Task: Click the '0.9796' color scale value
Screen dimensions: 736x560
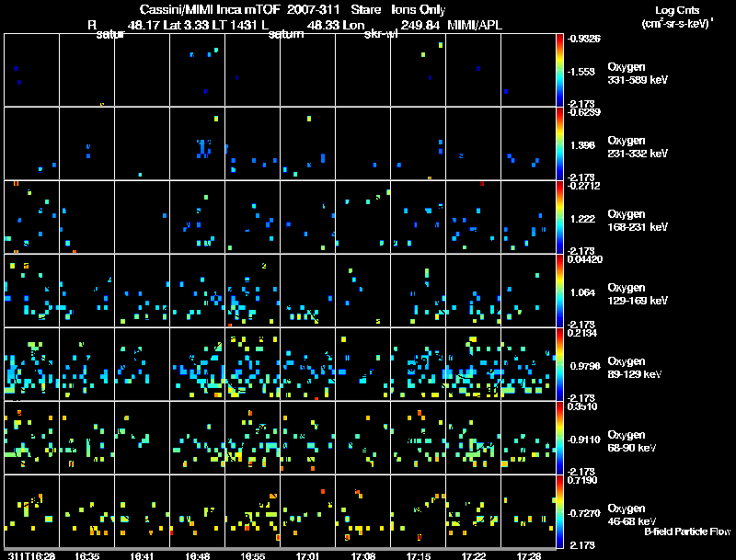Action: [585, 366]
